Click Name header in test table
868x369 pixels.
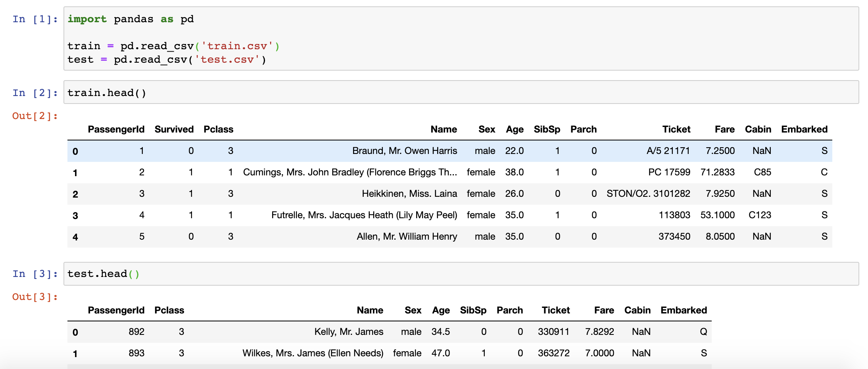[x=370, y=310]
